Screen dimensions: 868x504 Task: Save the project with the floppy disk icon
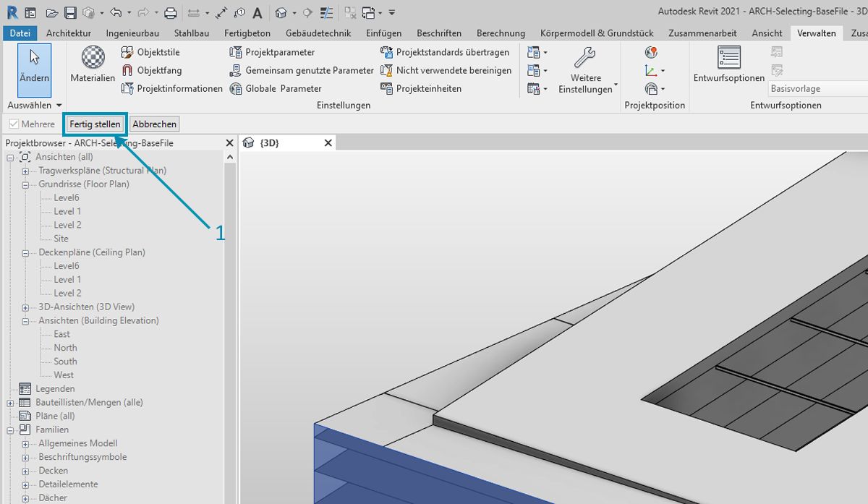70,12
